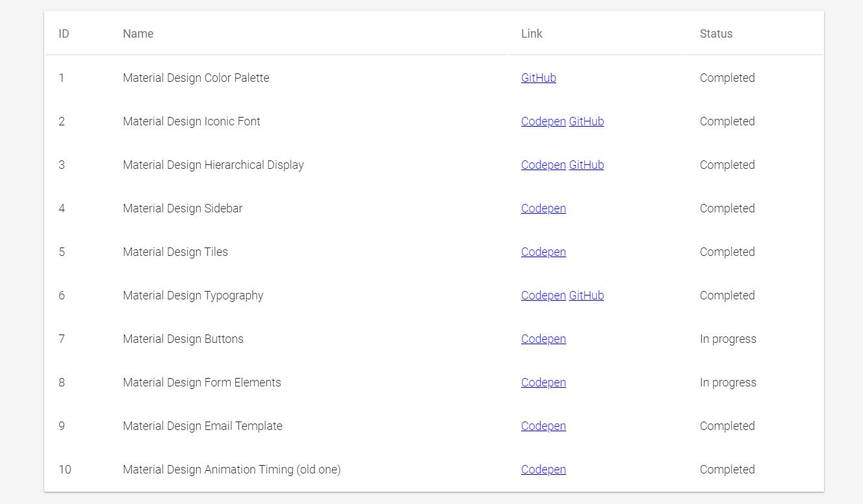Select the Material Design Color Palette name
The height and width of the screenshot is (504, 863).
pyautogui.click(x=196, y=78)
